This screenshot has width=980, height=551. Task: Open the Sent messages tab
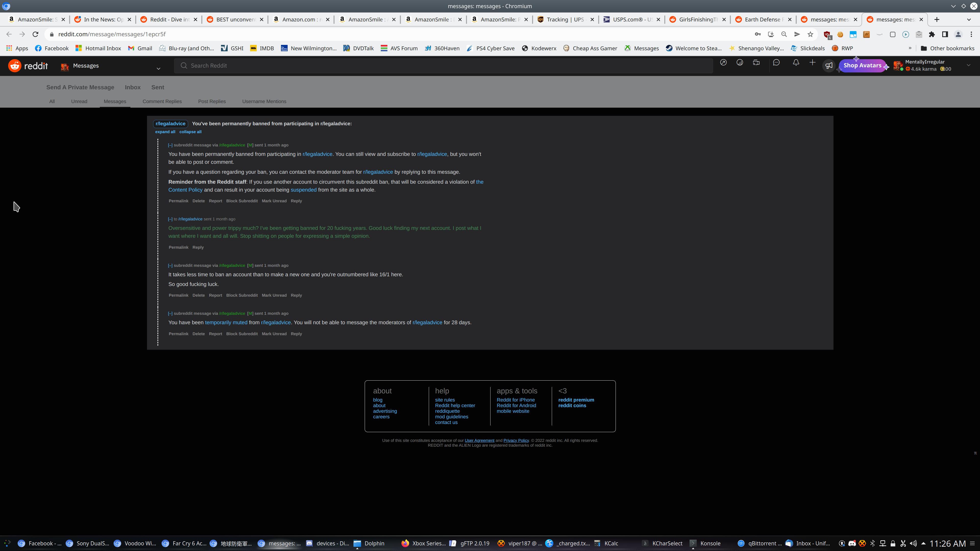[x=157, y=87]
